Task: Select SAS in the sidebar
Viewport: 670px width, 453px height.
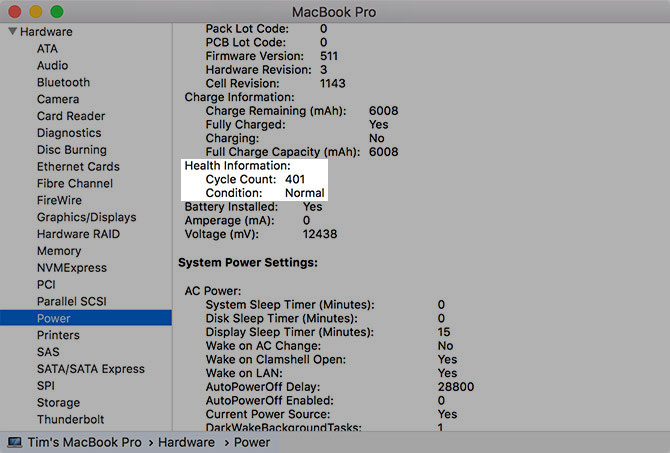Action: pos(48,352)
